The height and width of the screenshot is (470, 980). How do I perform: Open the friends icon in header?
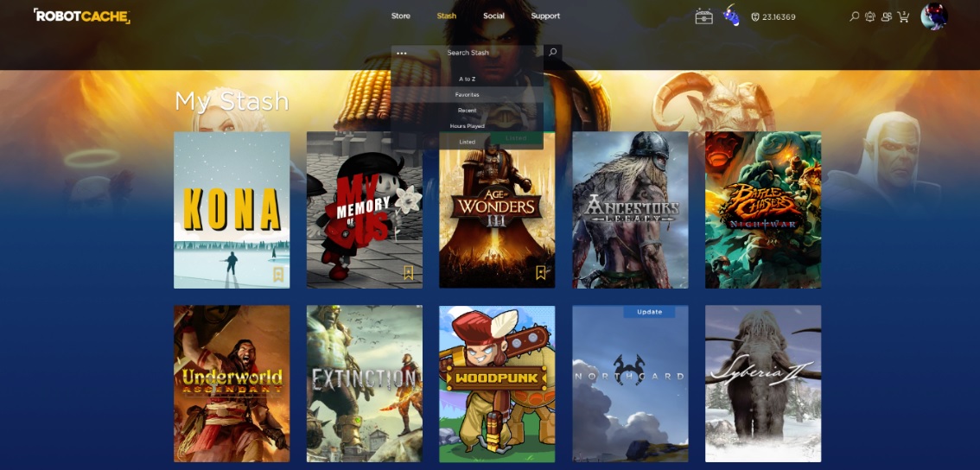[887, 17]
